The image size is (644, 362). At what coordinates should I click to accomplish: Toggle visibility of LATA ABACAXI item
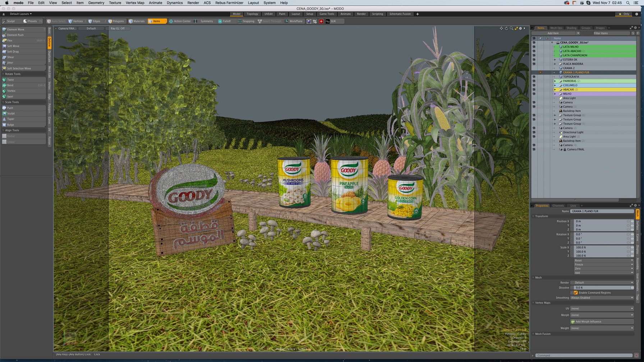click(x=534, y=51)
